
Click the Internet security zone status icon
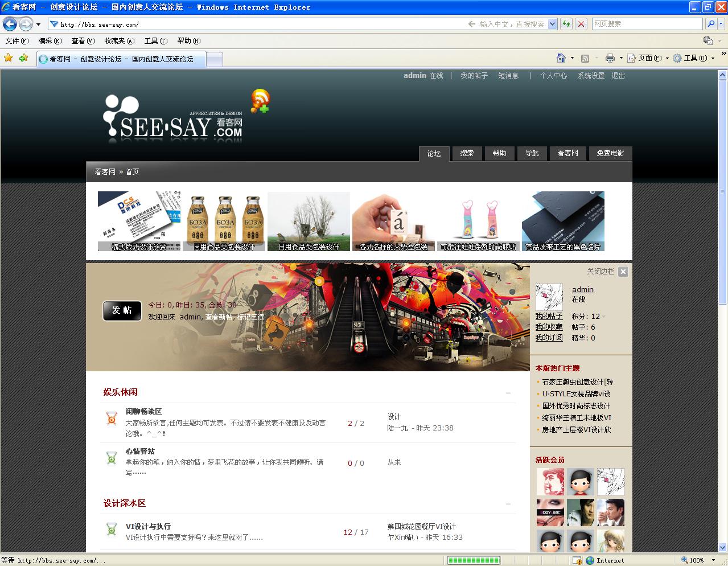point(590,560)
